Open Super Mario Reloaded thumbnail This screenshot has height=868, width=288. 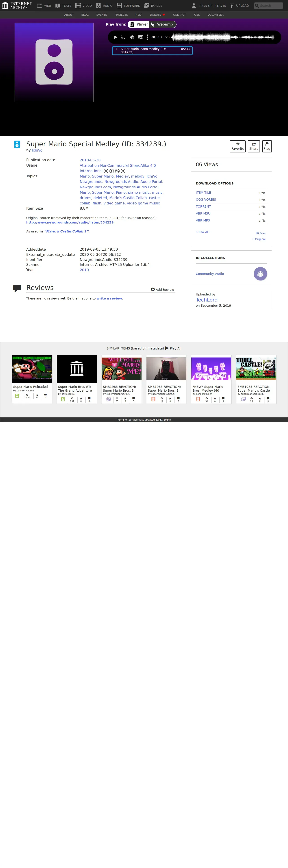point(32,369)
